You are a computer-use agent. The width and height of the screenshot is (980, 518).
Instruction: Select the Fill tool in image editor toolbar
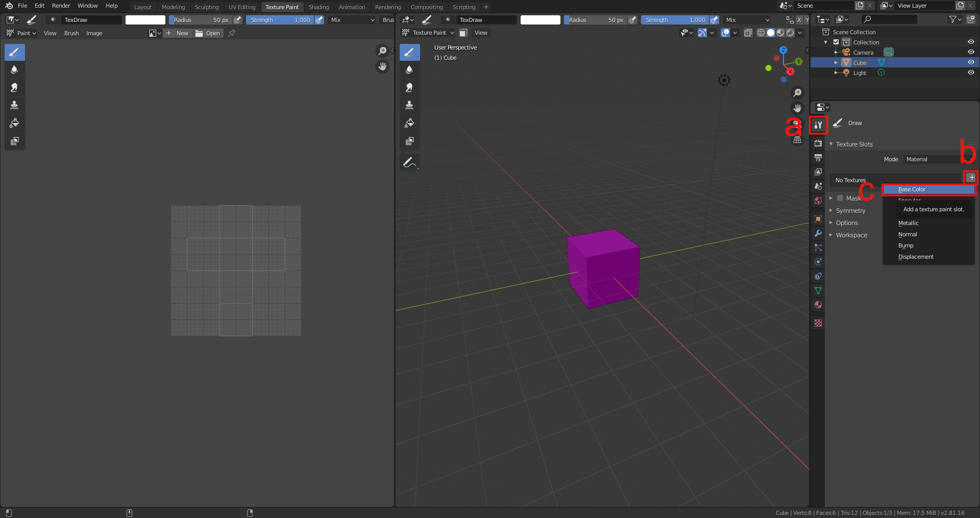(x=14, y=123)
